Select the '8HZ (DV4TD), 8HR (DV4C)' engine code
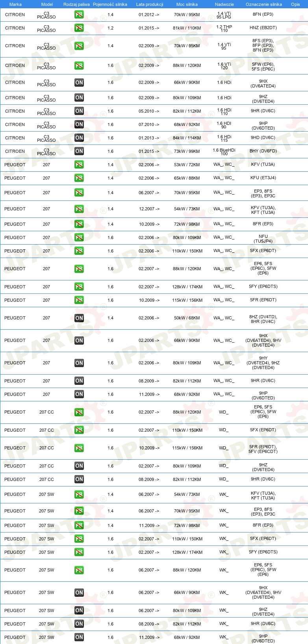The width and height of the screenshot is (308, 644). (263, 319)
